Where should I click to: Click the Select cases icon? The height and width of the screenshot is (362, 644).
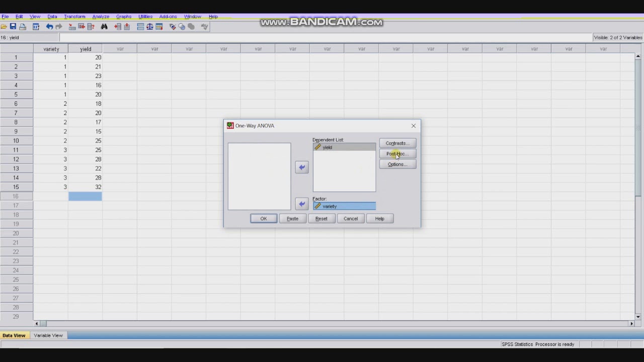159,27
